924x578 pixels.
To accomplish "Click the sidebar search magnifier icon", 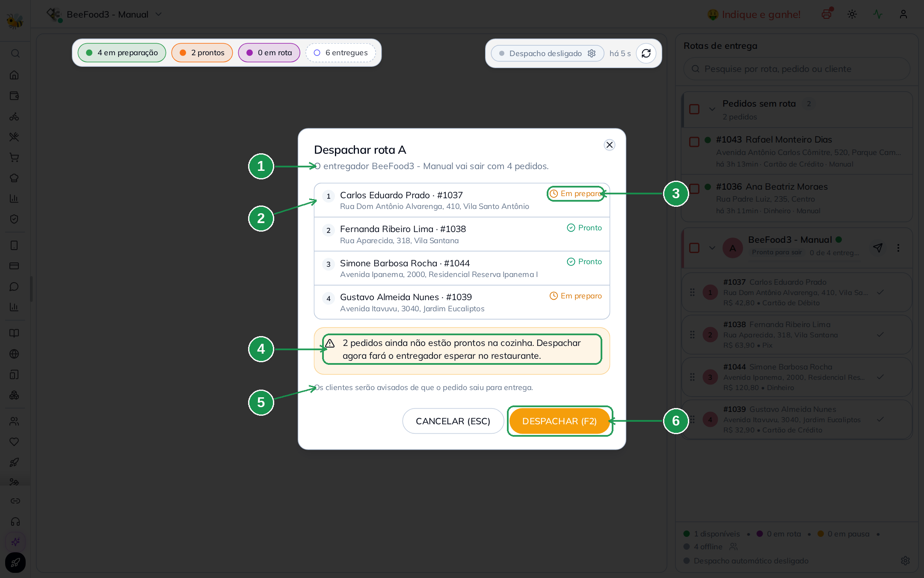I will pos(15,54).
